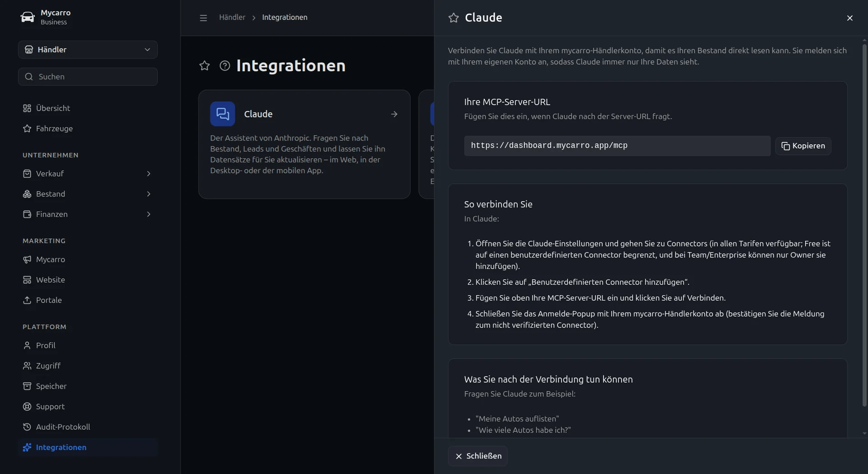The height and width of the screenshot is (474, 868).
Task: Click the Claude card chat icon
Action: [x=223, y=114]
